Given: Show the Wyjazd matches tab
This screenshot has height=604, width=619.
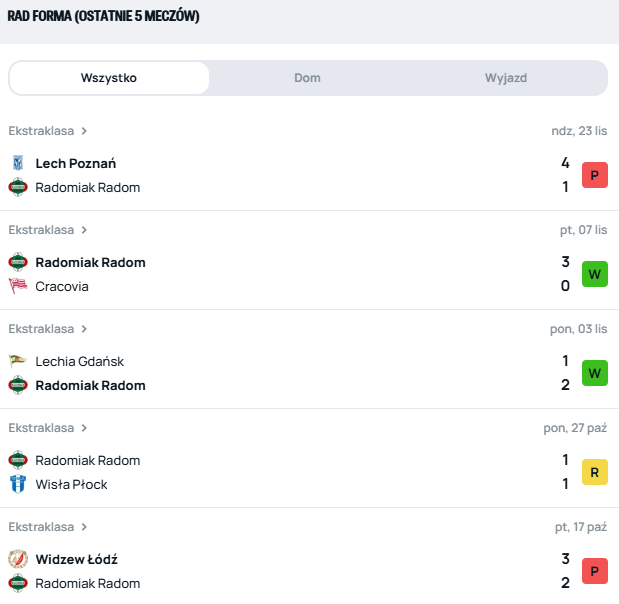Looking at the screenshot, I should point(506,78).
